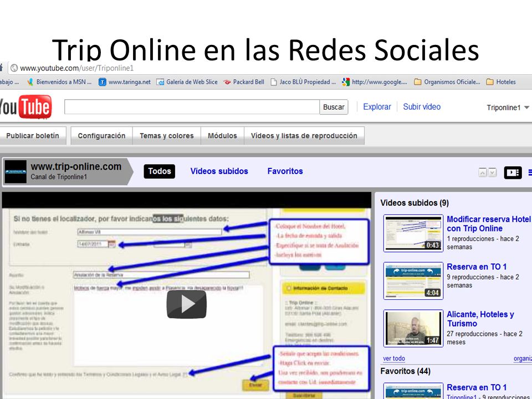
Task: Click the Explorar link
Action: pyautogui.click(x=377, y=107)
